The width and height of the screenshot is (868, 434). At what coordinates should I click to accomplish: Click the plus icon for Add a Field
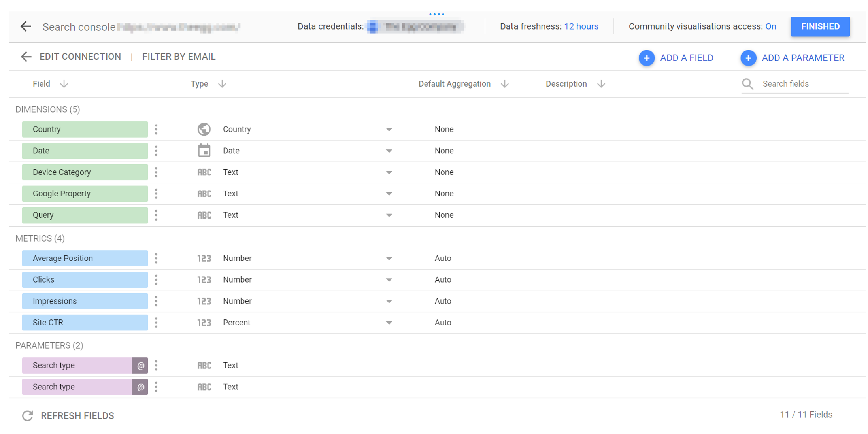click(646, 58)
